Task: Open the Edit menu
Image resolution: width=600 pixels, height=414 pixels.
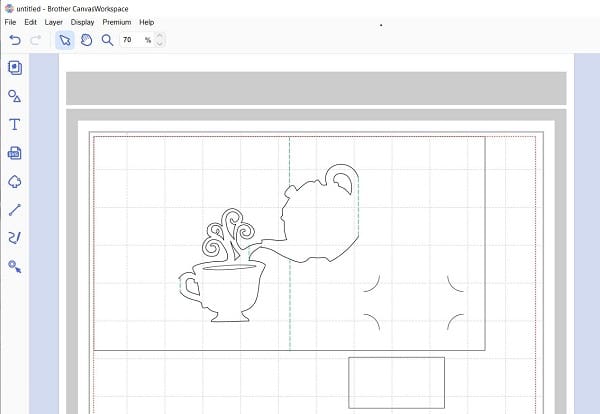Action: pyautogui.click(x=31, y=22)
